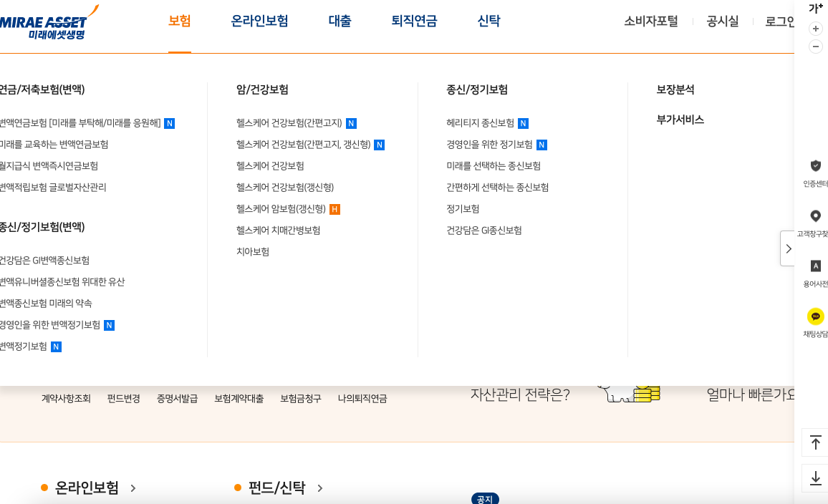The height and width of the screenshot is (504, 828).
Task: Open 연금/저축보험(변액) category heading
Action: [42, 89]
